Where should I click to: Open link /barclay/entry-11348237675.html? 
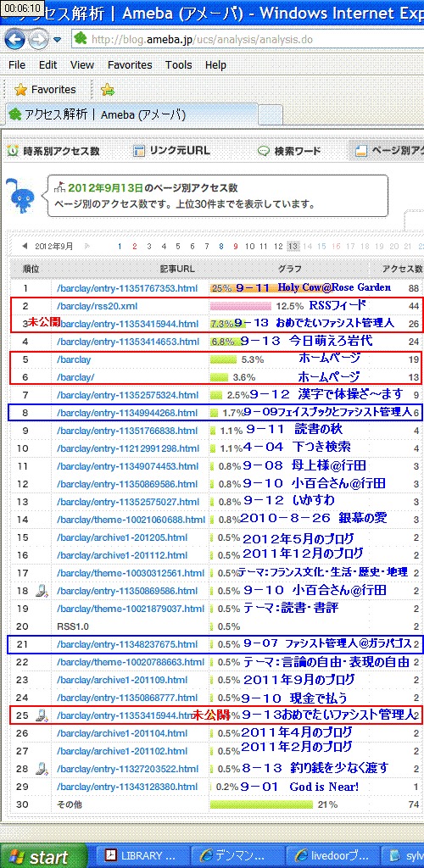pyautogui.click(x=127, y=644)
